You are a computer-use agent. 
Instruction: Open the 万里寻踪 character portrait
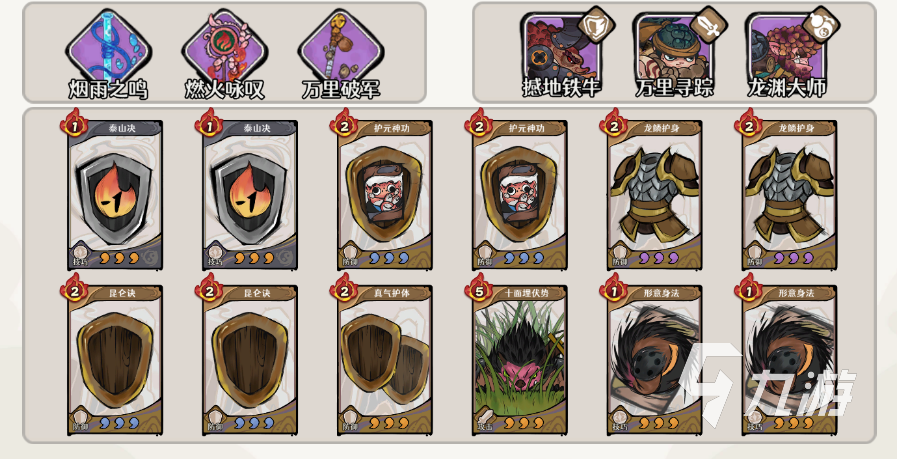click(x=672, y=50)
